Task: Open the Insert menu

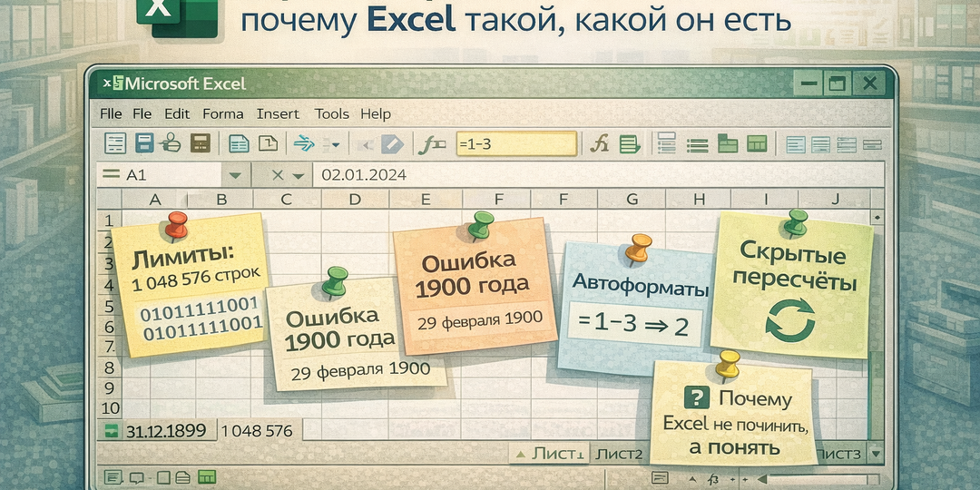Action: coord(278,114)
